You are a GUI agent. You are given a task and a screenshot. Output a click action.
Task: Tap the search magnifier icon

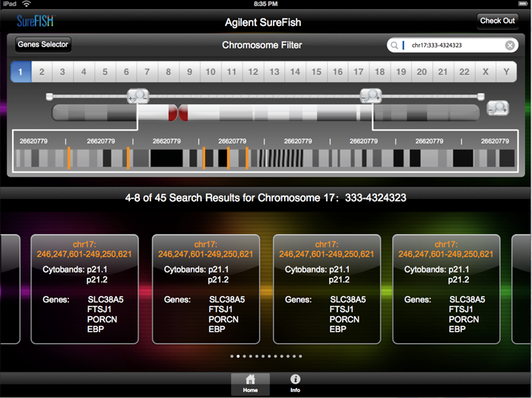pos(394,46)
